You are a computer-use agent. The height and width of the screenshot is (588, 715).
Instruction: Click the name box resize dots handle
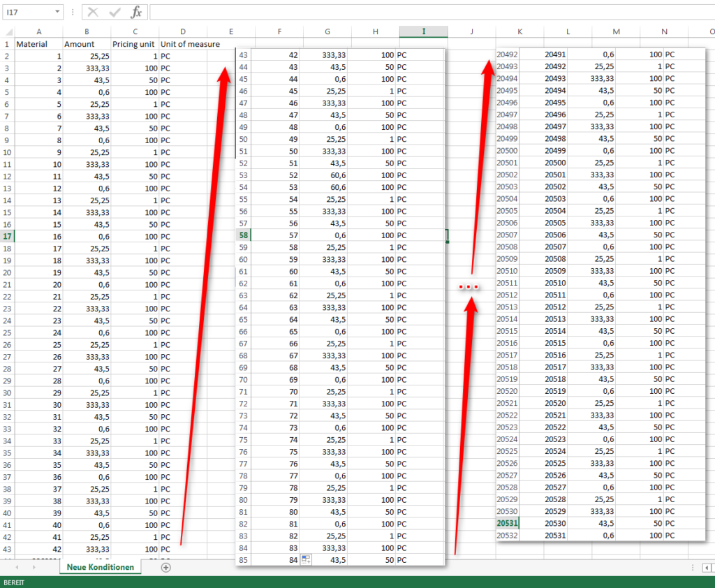73,13
